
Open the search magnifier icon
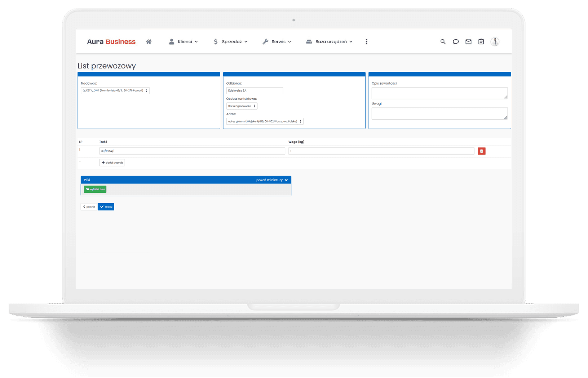coord(443,42)
